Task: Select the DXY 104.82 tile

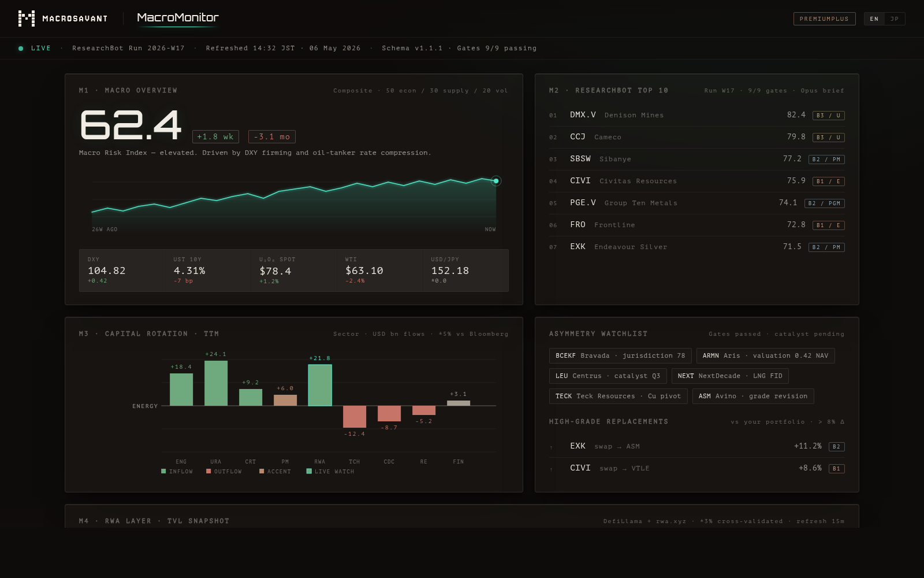Action: tap(122, 271)
